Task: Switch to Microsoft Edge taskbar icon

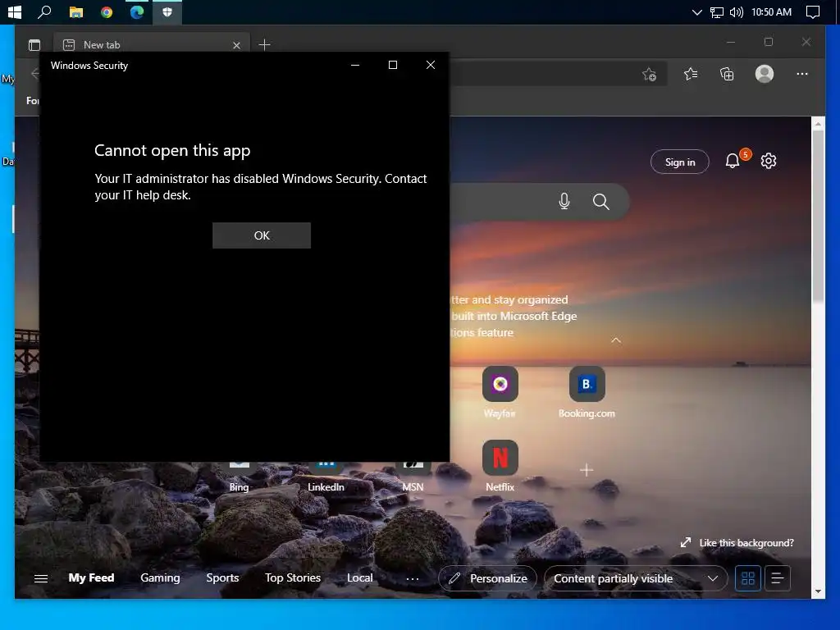Action: (x=137, y=11)
